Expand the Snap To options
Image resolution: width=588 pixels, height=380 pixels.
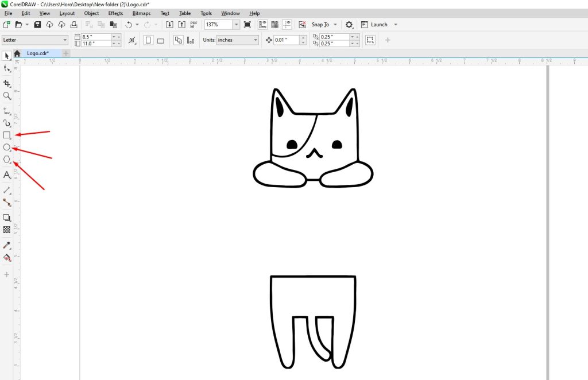[335, 24]
